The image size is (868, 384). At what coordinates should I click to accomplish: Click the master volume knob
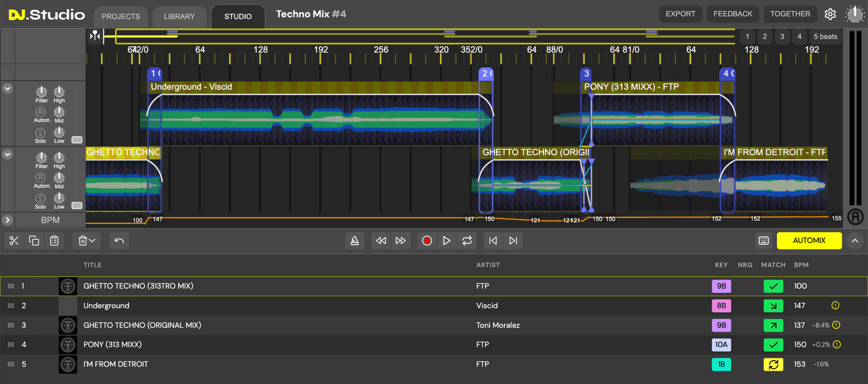(855, 14)
